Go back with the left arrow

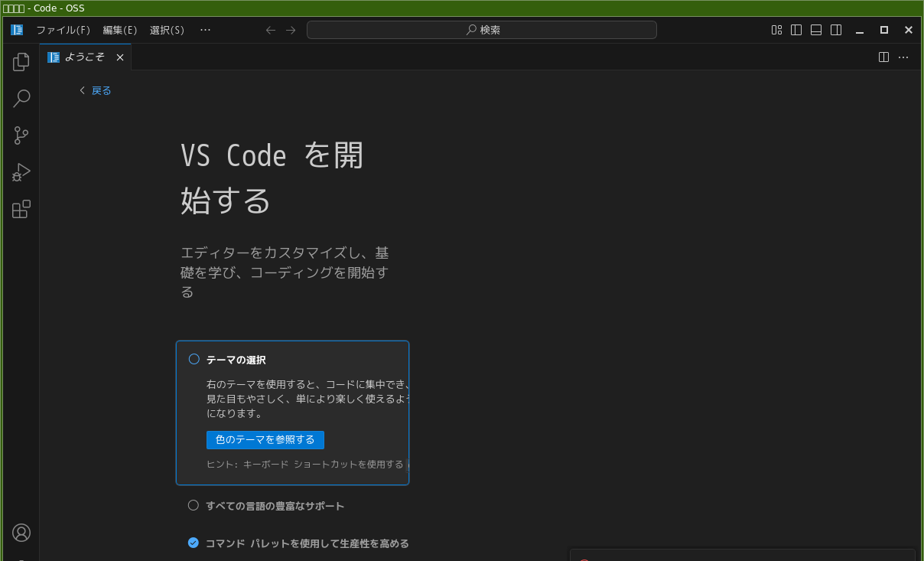coord(270,30)
